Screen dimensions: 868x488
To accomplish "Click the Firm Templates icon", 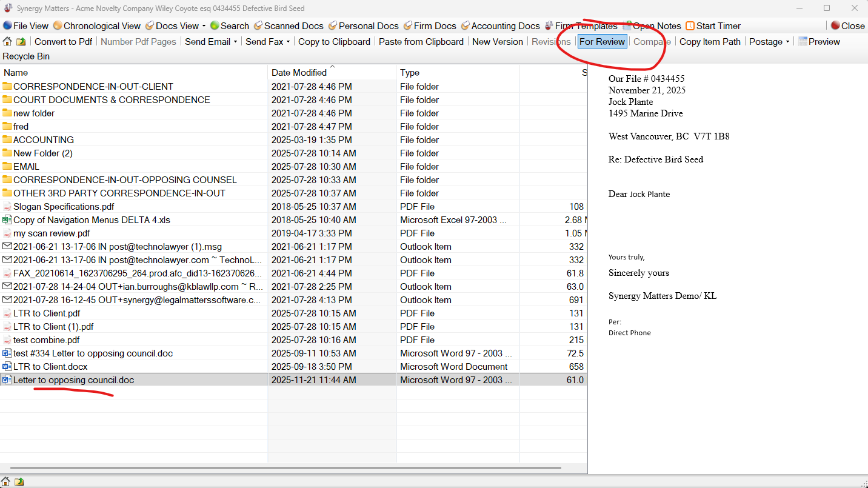I will click(x=549, y=26).
